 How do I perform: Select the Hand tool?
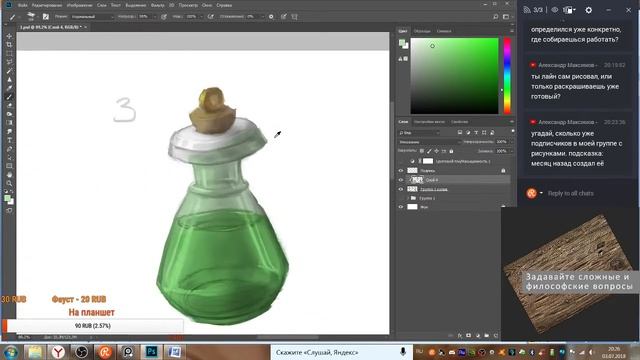[9, 175]
